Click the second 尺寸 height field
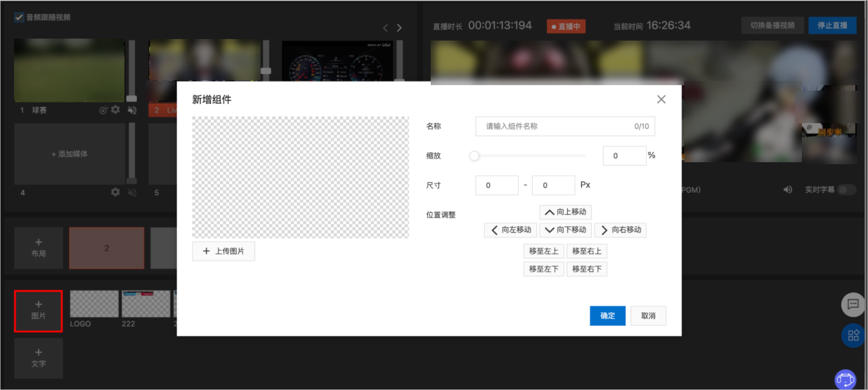868x390 pixels. [x=553, y=185]
